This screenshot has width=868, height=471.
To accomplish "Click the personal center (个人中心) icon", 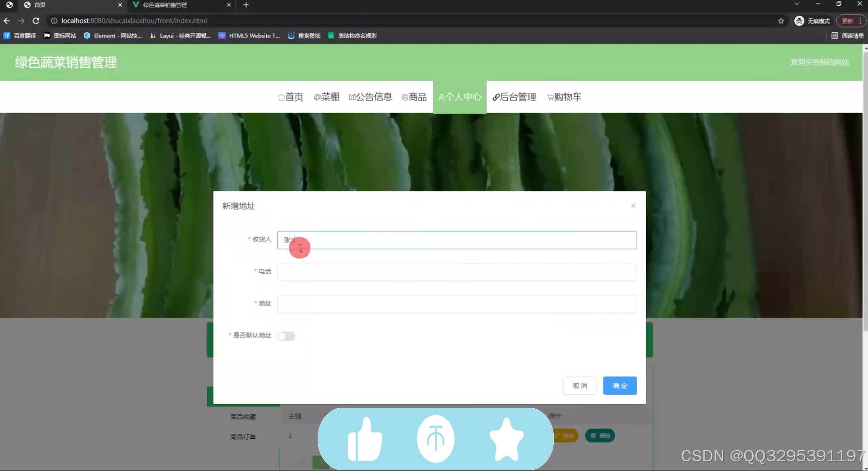I will pos(460,97).
